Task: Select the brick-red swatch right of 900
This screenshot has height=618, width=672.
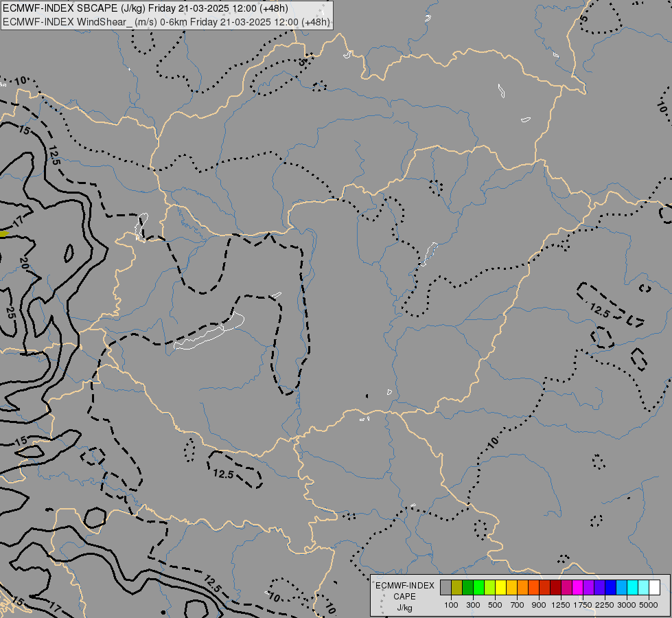Action: [545, 588]
